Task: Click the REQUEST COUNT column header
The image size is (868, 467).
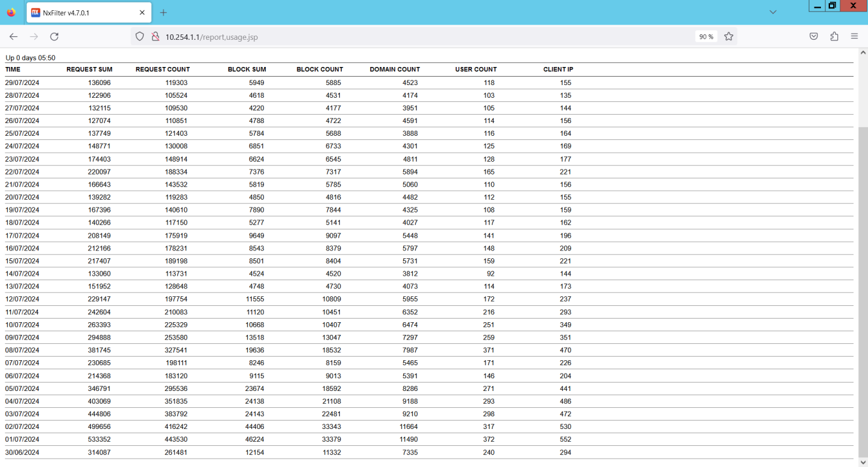Action: point(163,69)
